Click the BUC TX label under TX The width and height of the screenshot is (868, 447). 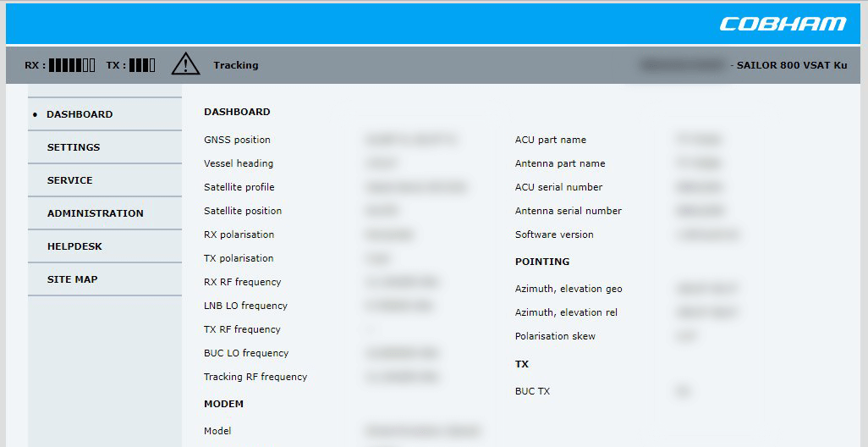click(532, 391)
